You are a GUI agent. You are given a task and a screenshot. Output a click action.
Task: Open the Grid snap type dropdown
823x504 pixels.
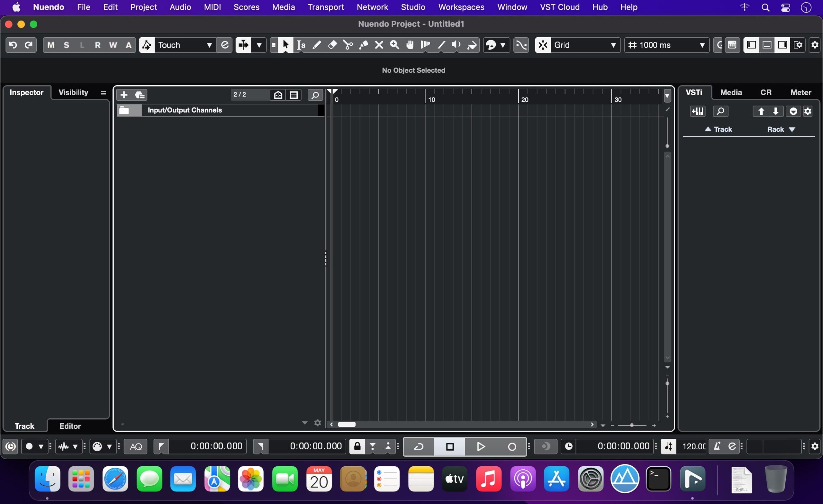(x=613, y=45)
